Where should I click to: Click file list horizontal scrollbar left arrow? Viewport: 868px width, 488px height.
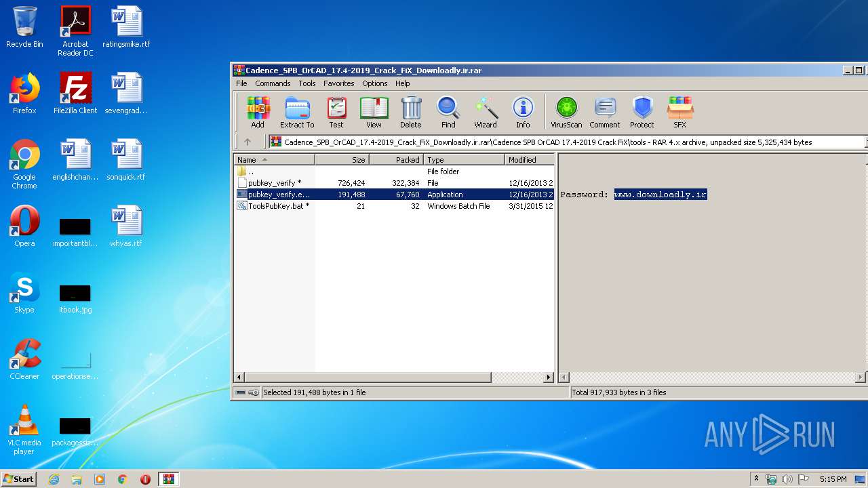click(239, 377)
